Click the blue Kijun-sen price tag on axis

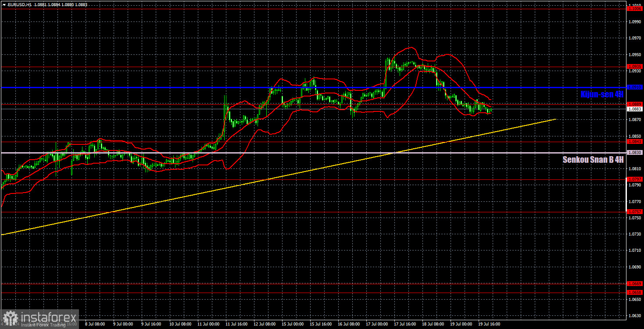(x=635, y=87)
